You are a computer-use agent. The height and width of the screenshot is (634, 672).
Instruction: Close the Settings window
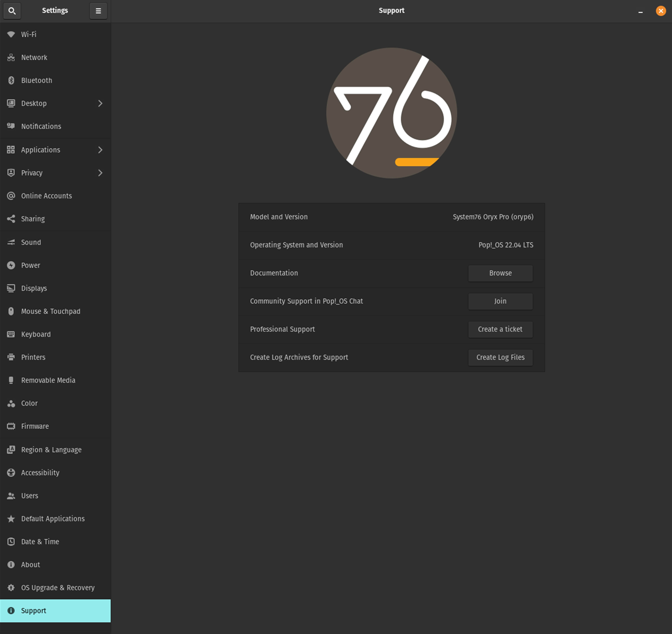[661, 11]
